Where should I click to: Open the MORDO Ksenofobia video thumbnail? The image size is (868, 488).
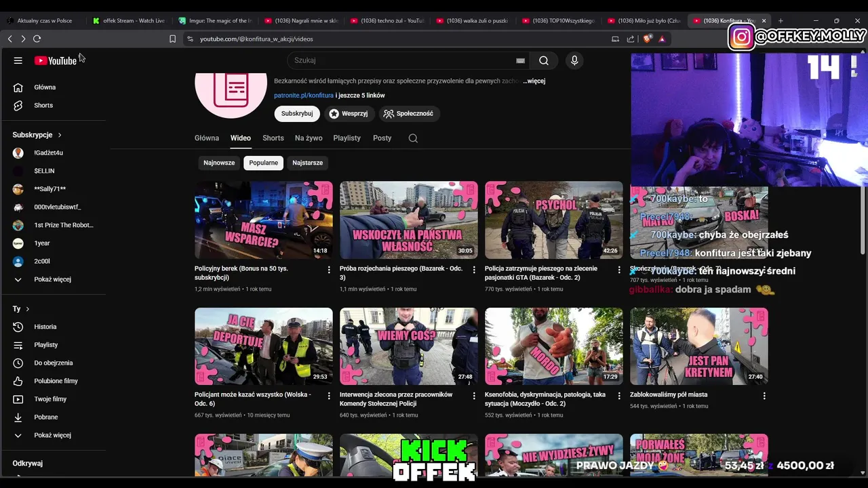(x=554, y=346)
